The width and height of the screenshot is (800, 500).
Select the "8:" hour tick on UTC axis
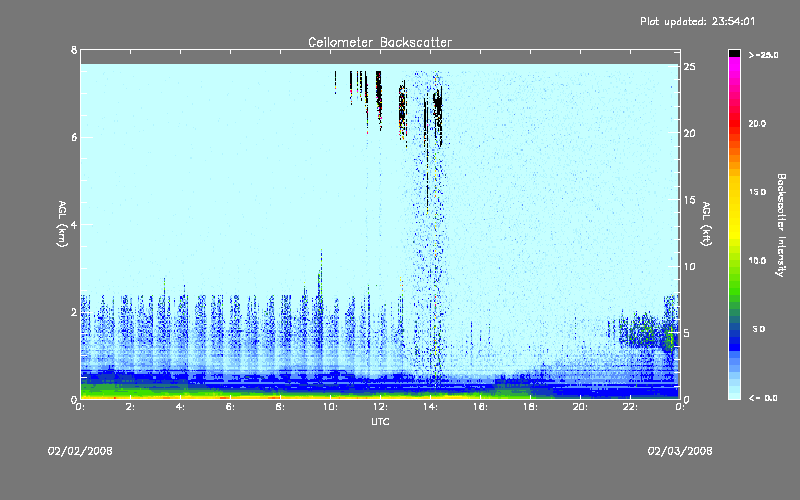point(280,407)
